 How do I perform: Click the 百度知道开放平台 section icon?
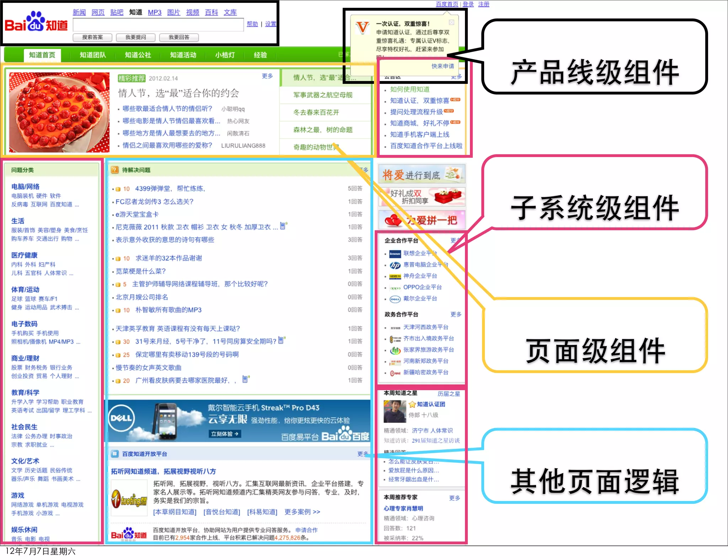click(x=114, y=454)
